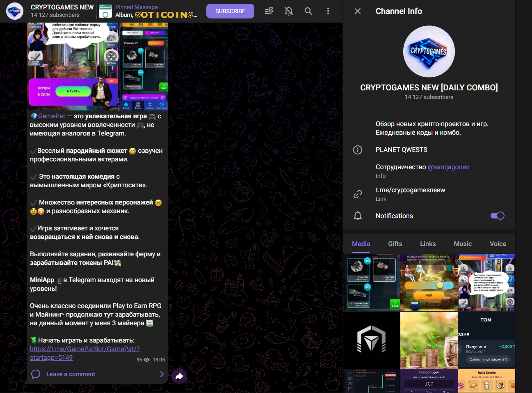
Task: Subscribe to the channel
Action: 230,11
